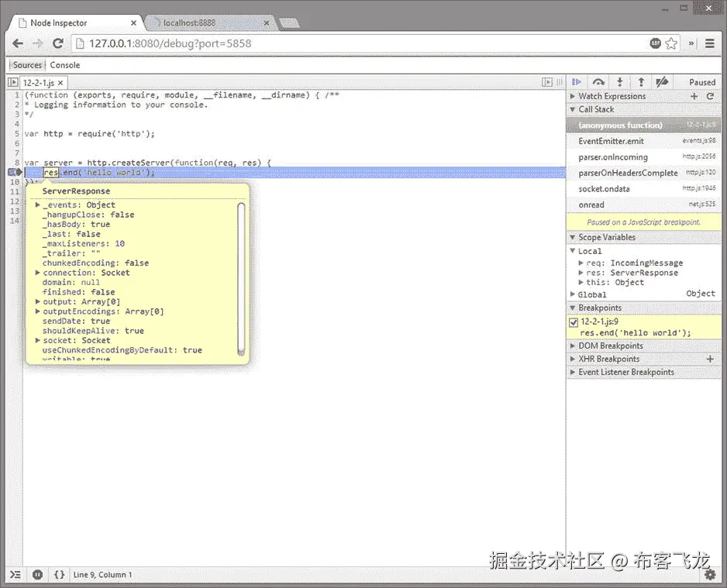Select the socket.ondata call stack frame

tap(643, 188)
